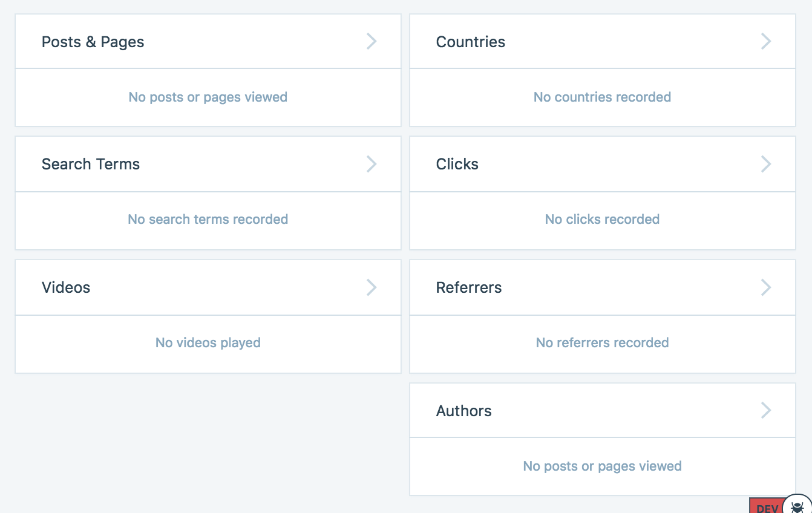Expand the Countries chevron arrow
The height and width of the screenshot is (513, 812).
pyautogui.click(x=766, y=41)
